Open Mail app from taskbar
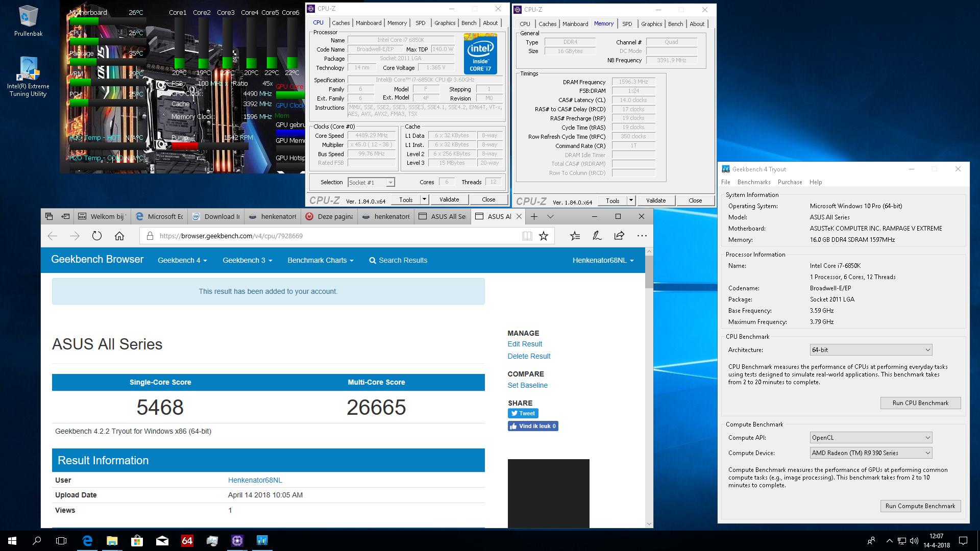Viewport: 980px width, 551px height. tap(162, 541)
